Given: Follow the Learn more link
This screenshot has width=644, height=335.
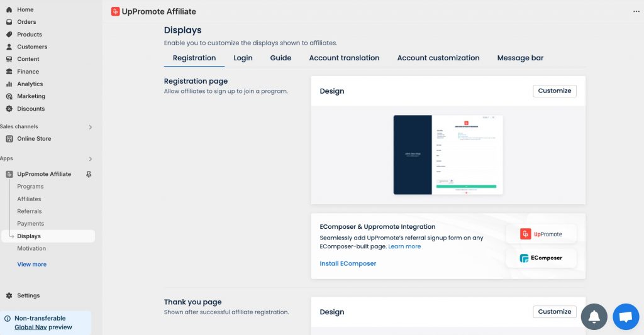Looking at the screenshot, I should point(404,246).
